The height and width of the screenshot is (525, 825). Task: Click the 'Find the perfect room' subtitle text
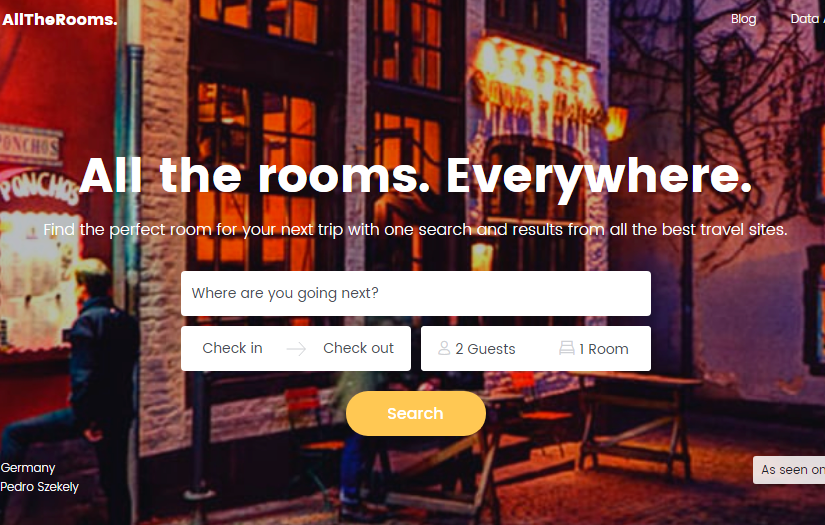pos(415,230)
